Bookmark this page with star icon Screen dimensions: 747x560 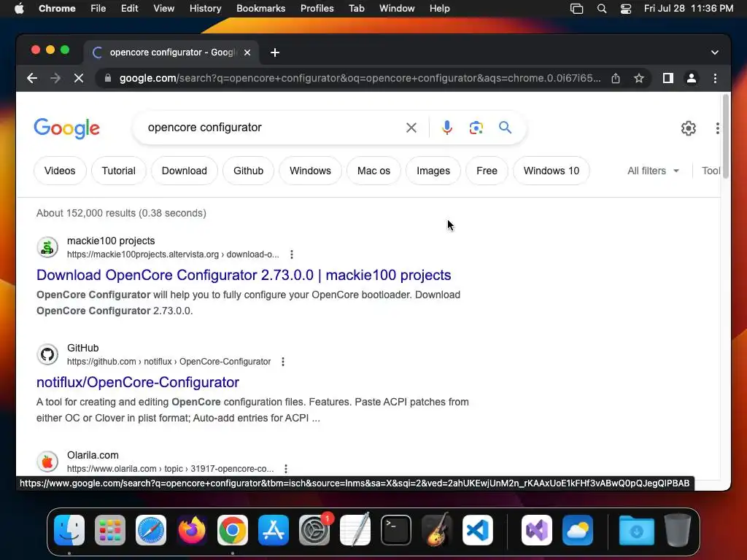639,78
